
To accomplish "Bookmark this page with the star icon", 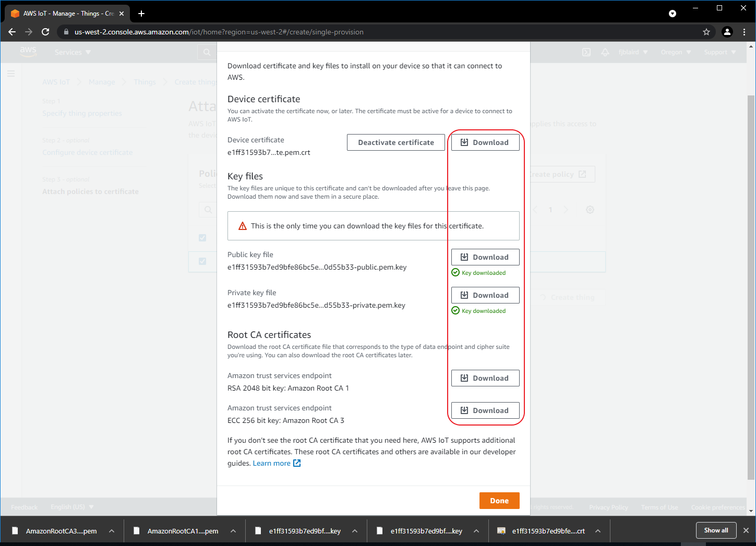I will point(706,32).
